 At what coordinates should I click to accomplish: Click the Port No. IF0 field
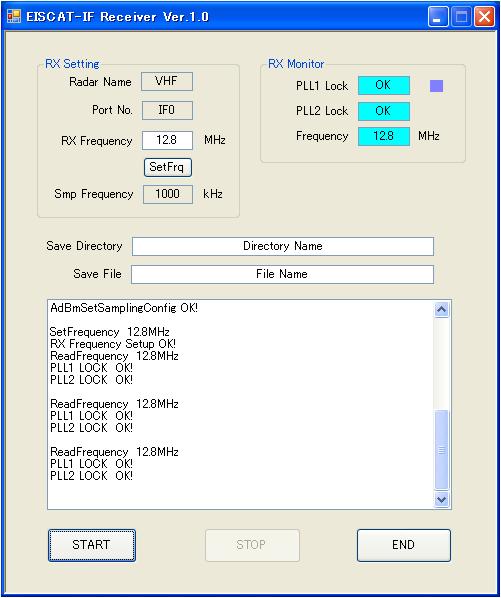(167, 110)
